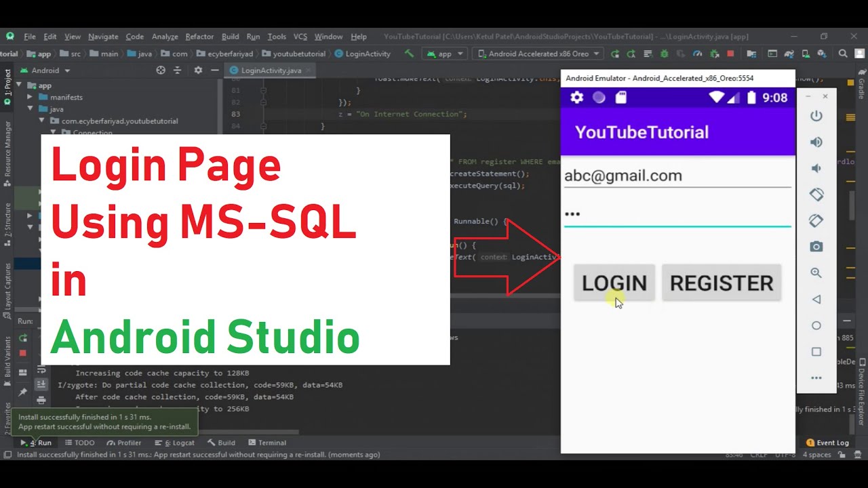Open 6: Logcat tool window tab
This screenshot has height=488, width=868.
176,443
